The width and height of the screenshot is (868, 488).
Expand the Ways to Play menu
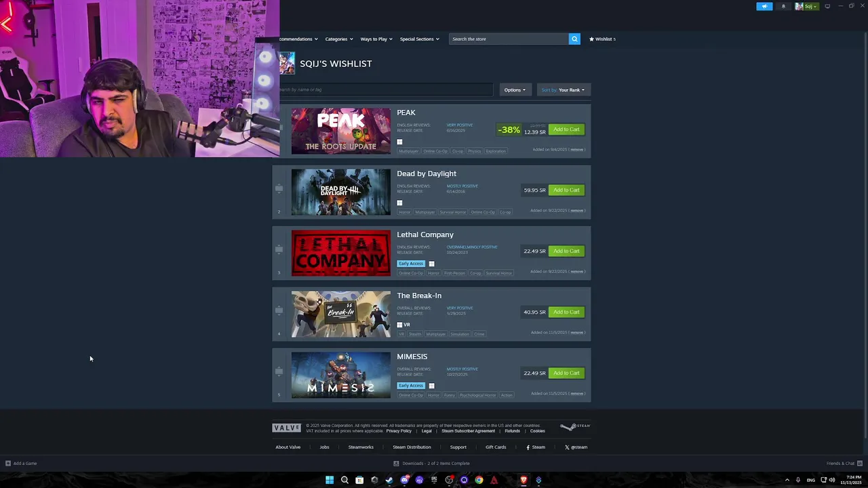376,39
